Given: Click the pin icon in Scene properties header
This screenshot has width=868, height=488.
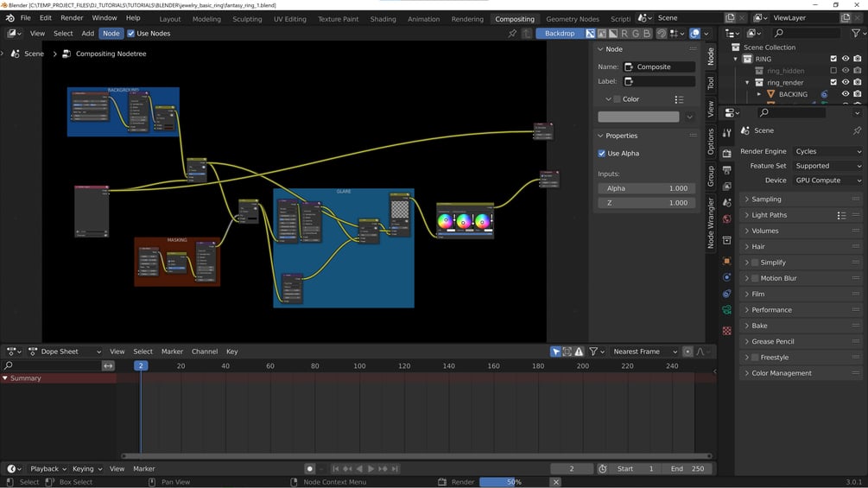Looking at the screenshot, I should click(857, 130).
